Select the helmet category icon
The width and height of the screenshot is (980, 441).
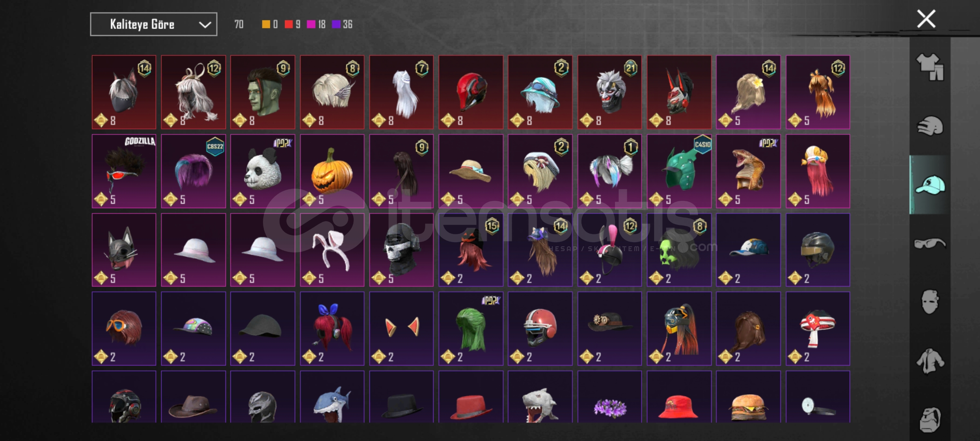click(930, 126)
